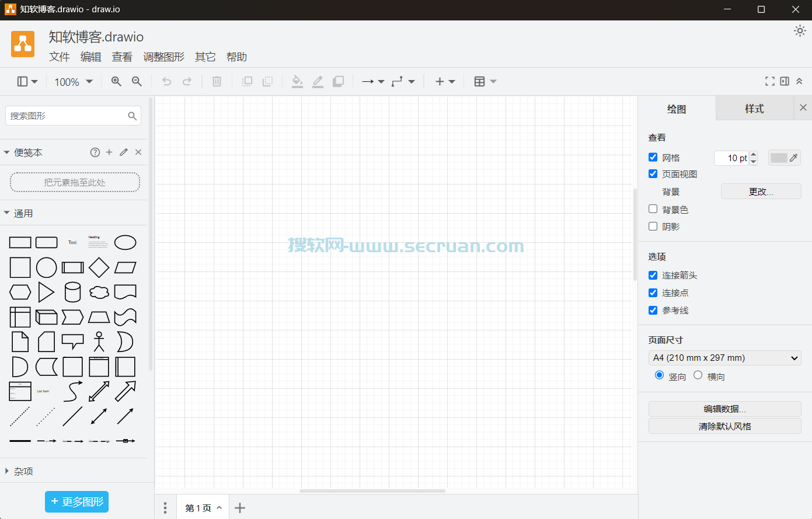Open the 文件 menu
This screenshot has height=519, width=812.
[60, 57]
